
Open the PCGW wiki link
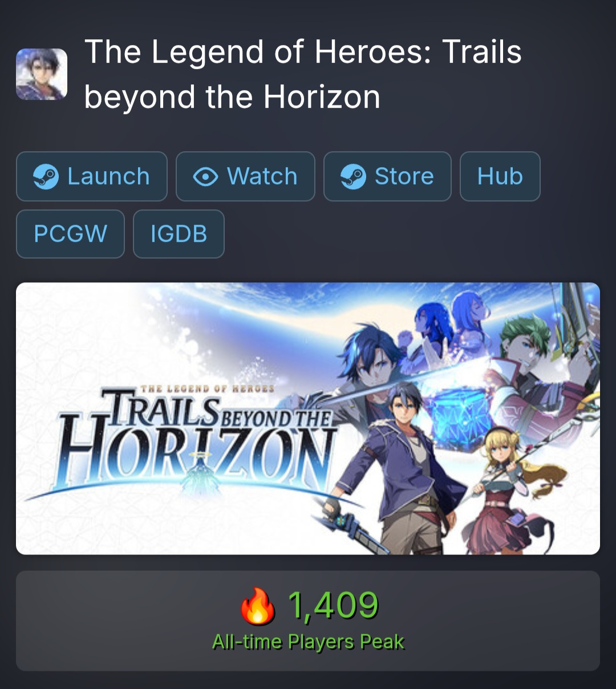pos(70,234)
